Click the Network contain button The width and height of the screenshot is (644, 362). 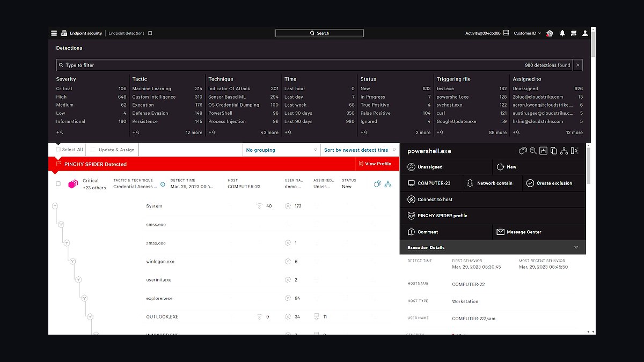click(x=492, y=183)
